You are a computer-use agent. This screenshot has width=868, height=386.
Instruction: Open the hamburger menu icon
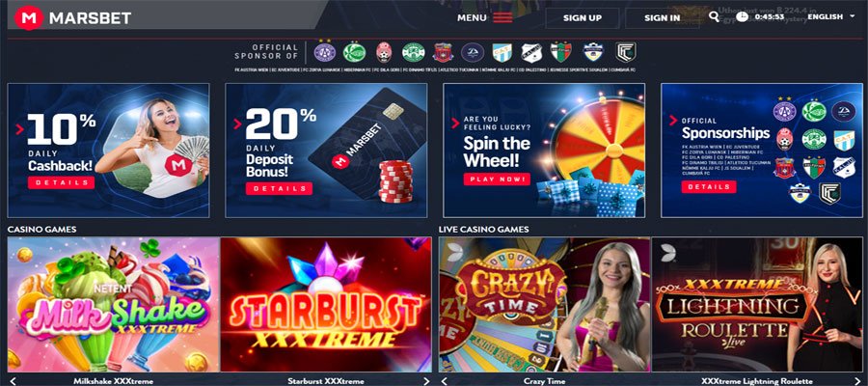pos(502,17)
